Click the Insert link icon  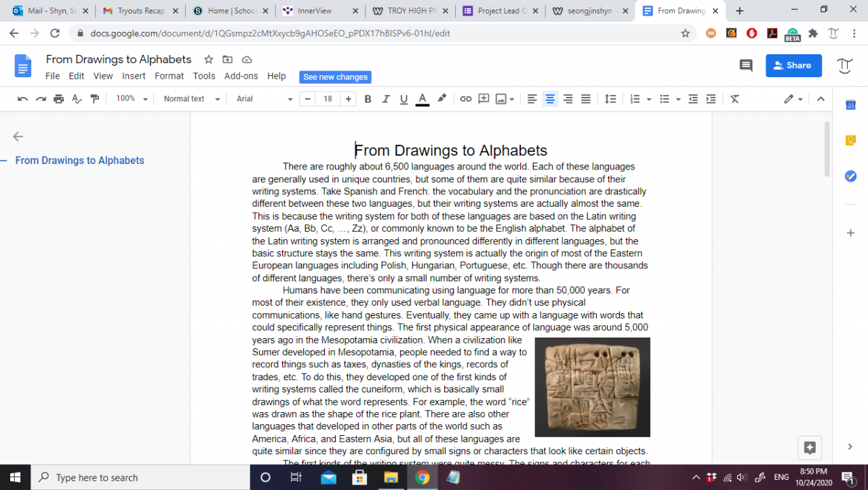click(x=465, y=99)
